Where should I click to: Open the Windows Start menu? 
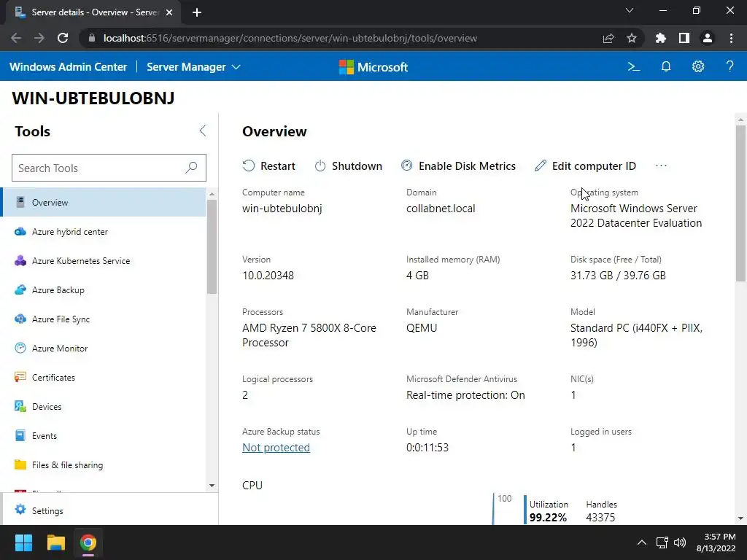23,542
